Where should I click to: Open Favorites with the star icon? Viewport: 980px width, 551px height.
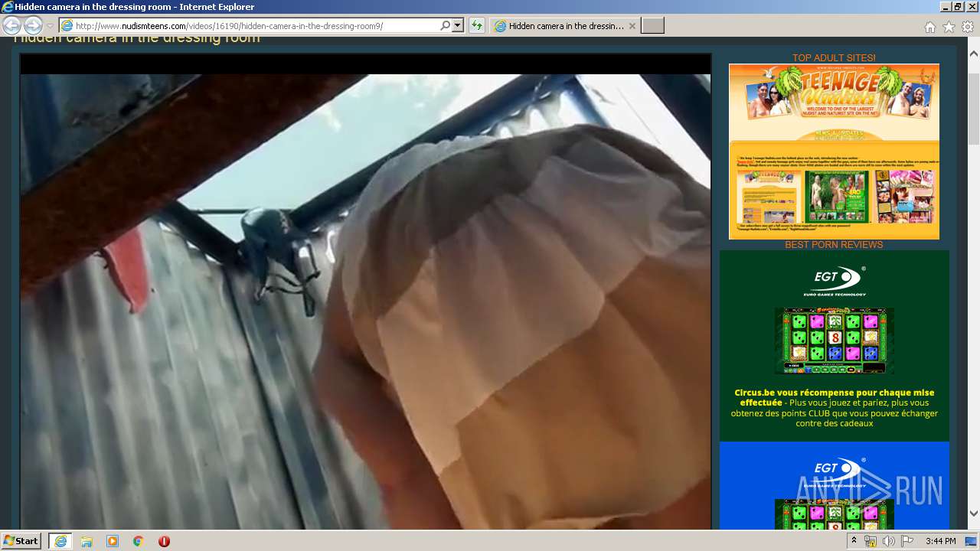click(x=949, y=27)
